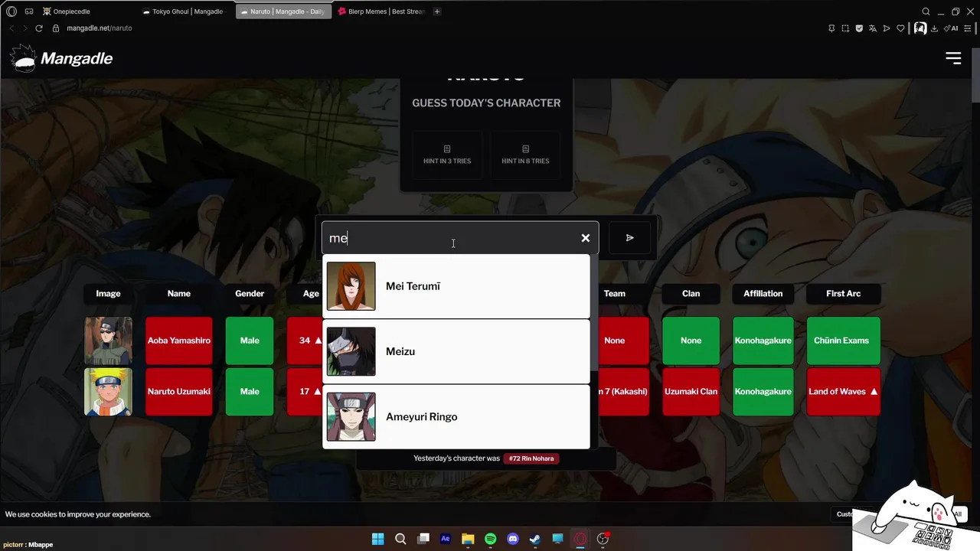Bookmark the page with the heart icon
The height and width of the screenshot is (551, 980).
[900, 28]
